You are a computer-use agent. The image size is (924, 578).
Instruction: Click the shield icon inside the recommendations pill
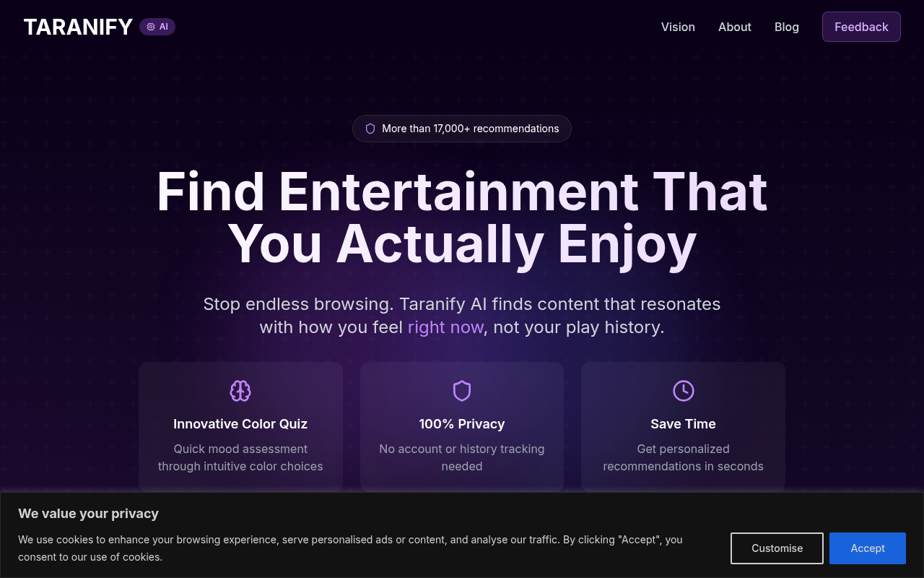[x=370, y=128]
